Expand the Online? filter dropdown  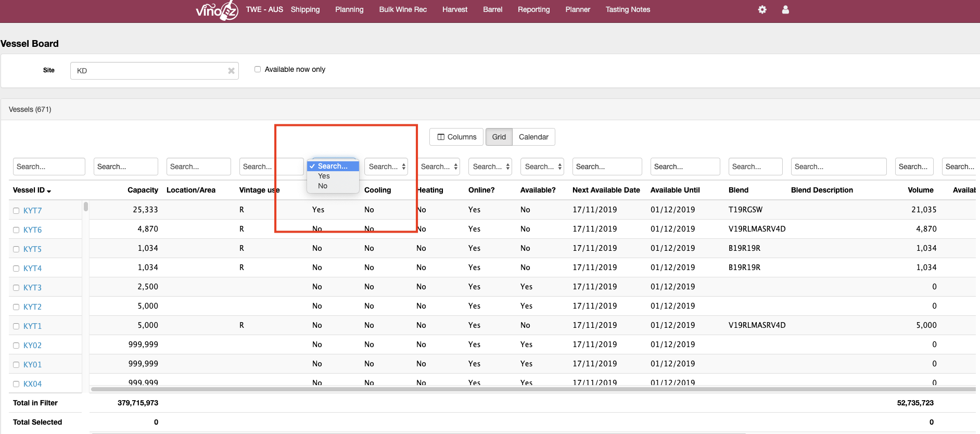click(490, 167)
